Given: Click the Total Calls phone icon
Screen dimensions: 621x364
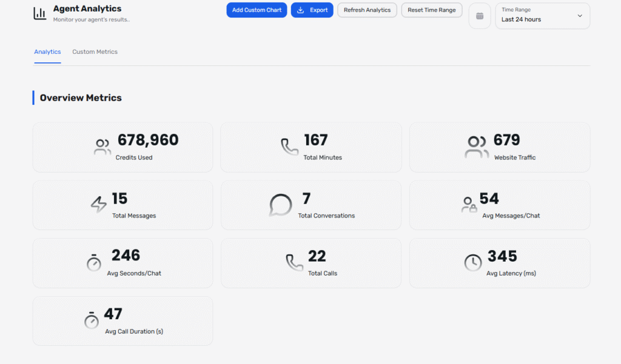Looking at the screenshot, I should pyautogui.click(x=295, y=262).
